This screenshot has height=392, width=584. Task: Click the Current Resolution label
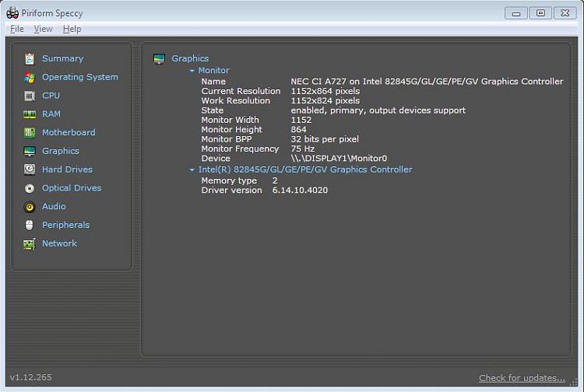pyautogui.click(x=241, y=91)
